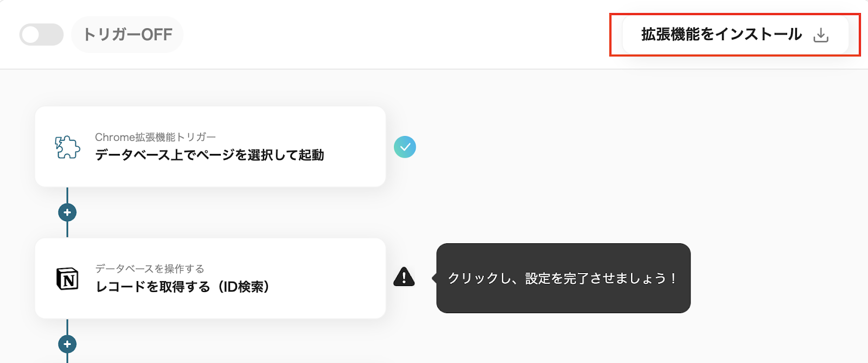Click the Notion logo icon
The height and width of the screenshot is (363, 868).
point(67,278)
